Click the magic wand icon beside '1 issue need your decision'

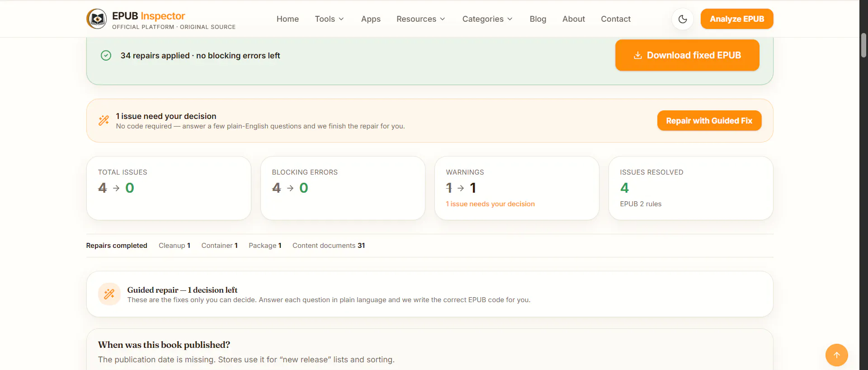(104, 120)
